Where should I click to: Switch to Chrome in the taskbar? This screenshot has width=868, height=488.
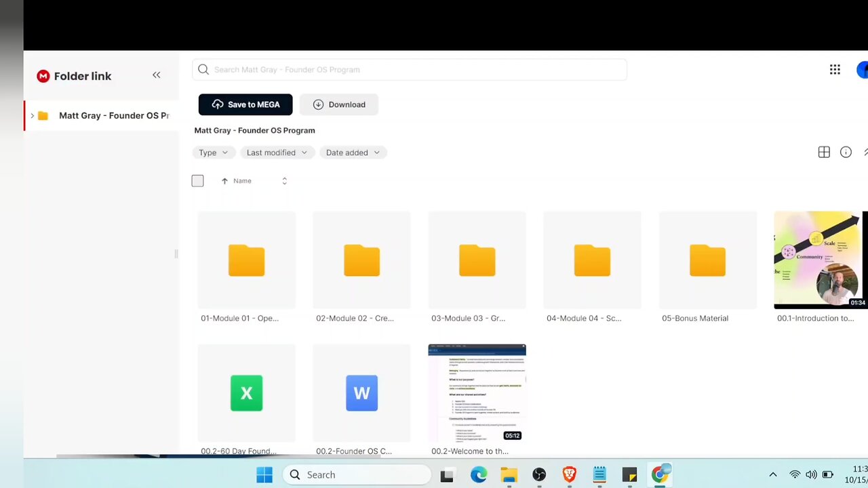pos(660,474)
